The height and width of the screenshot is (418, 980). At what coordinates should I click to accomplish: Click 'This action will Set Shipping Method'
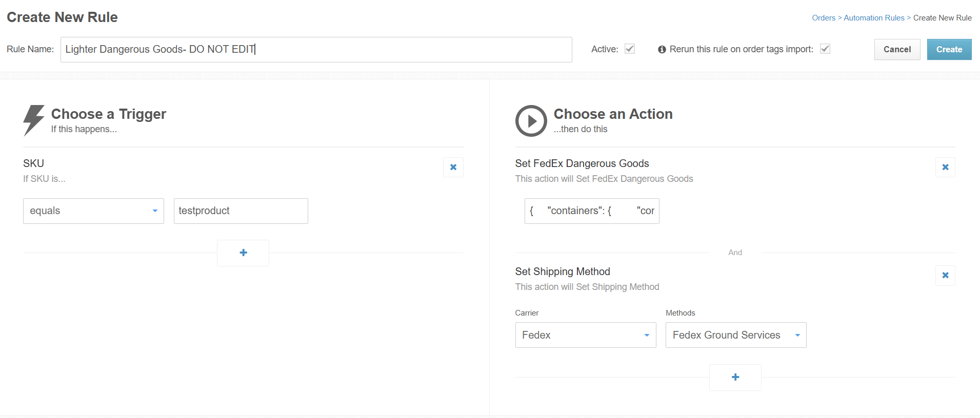pos(587,287)
